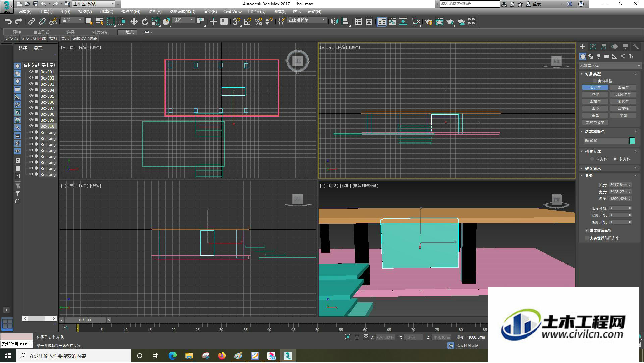The width and height of the screenshot is (644, 363).
Task: Click the Unlink Selection tool
Action: 42,22
